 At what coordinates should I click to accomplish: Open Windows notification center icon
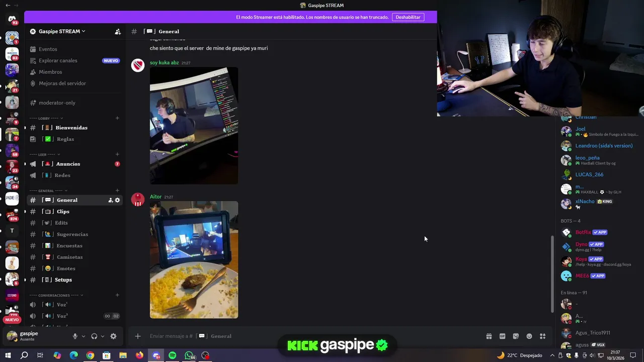[x=633, y=355]
